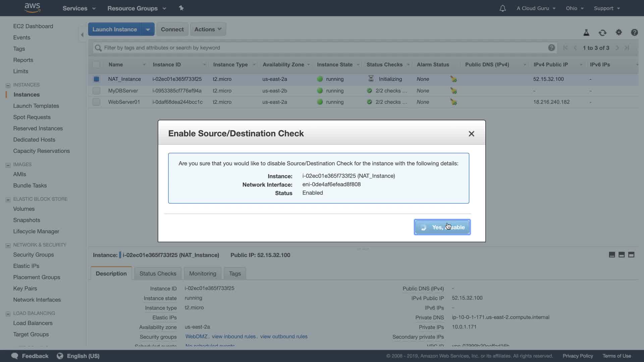Image resolution: width=644 pixels, height=362 pixels.
Task: Switch to the Status Checks tab
Action: (158, 274)
